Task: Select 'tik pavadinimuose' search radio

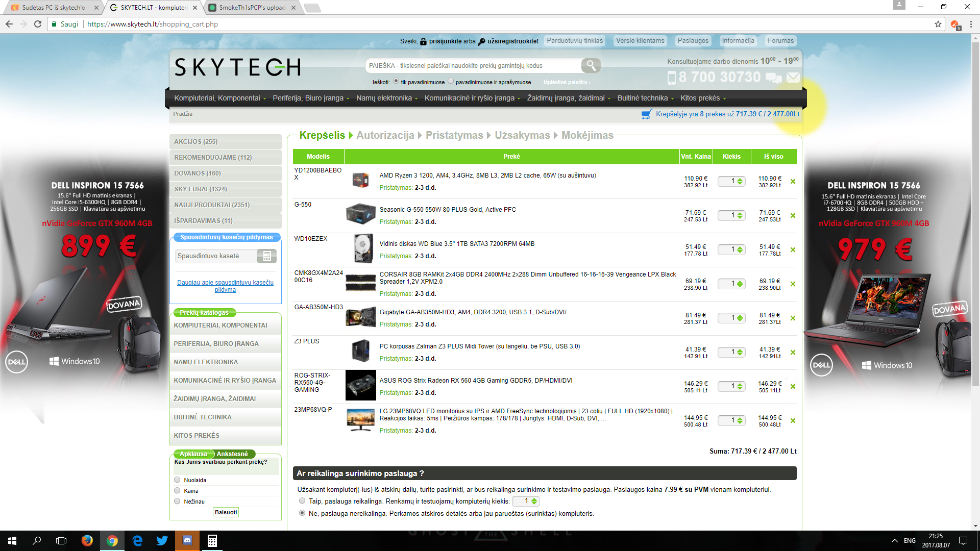Action: 396,81
